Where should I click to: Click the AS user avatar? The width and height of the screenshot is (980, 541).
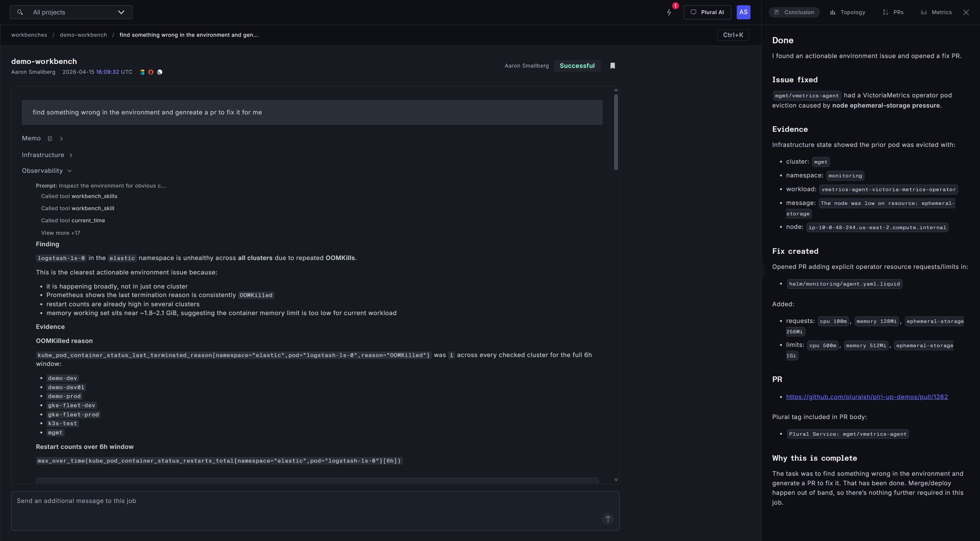pos(743,12)
